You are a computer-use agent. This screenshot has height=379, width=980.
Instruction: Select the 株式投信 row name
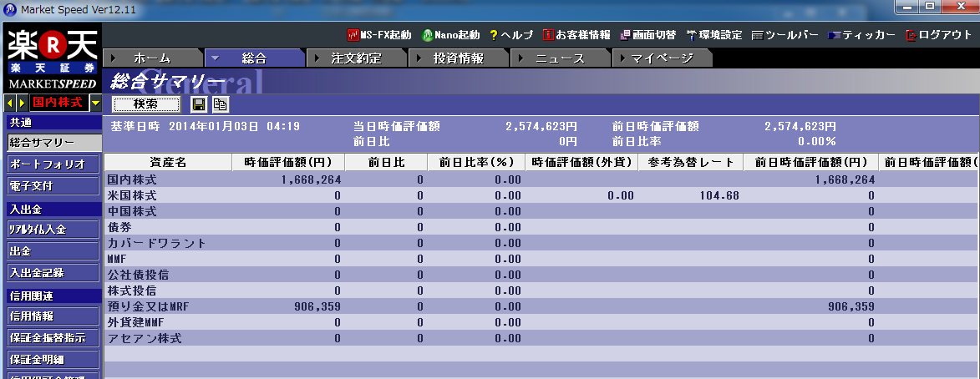coord(132,291)
